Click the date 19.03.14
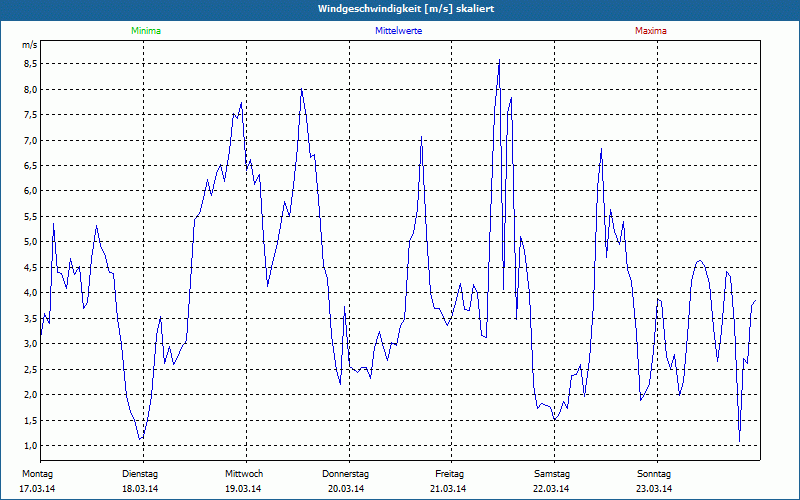800x500 pixels. pos(243,489)
